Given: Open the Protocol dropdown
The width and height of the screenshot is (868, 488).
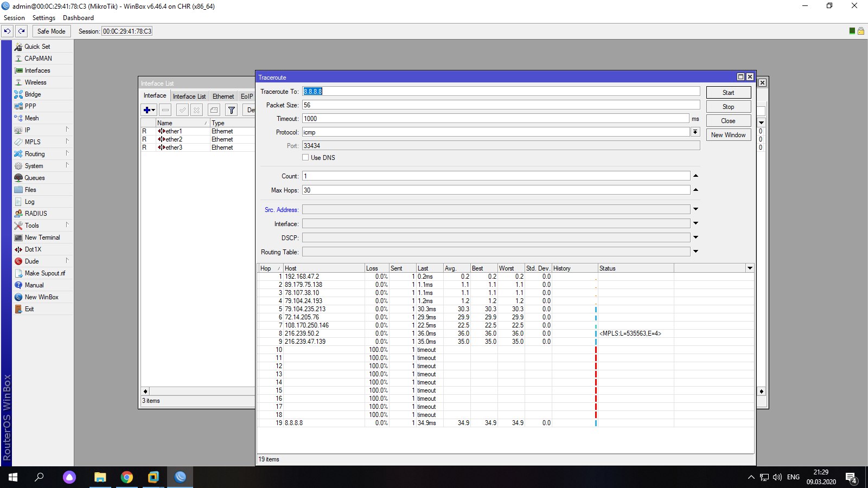Looking at the screenshot, I should (x=695, y=132).
